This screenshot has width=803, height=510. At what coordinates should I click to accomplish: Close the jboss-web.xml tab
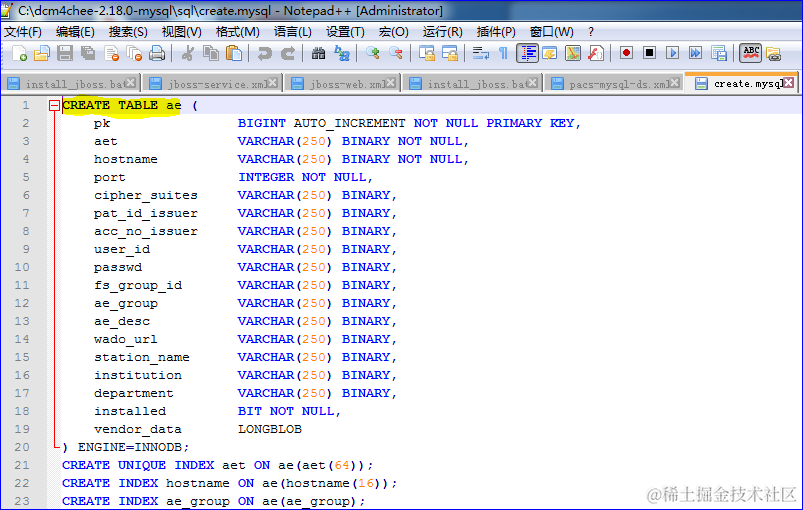[391, 82]
